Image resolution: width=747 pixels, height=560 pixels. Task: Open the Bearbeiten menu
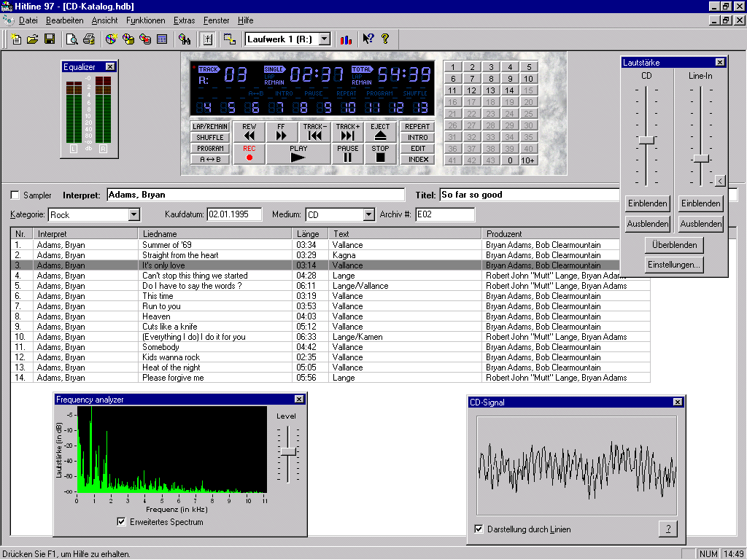coord(64,20)
